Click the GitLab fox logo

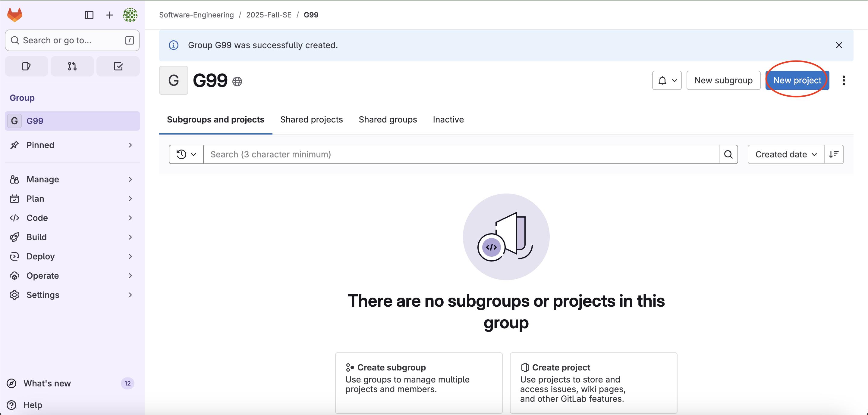(14, 15)
